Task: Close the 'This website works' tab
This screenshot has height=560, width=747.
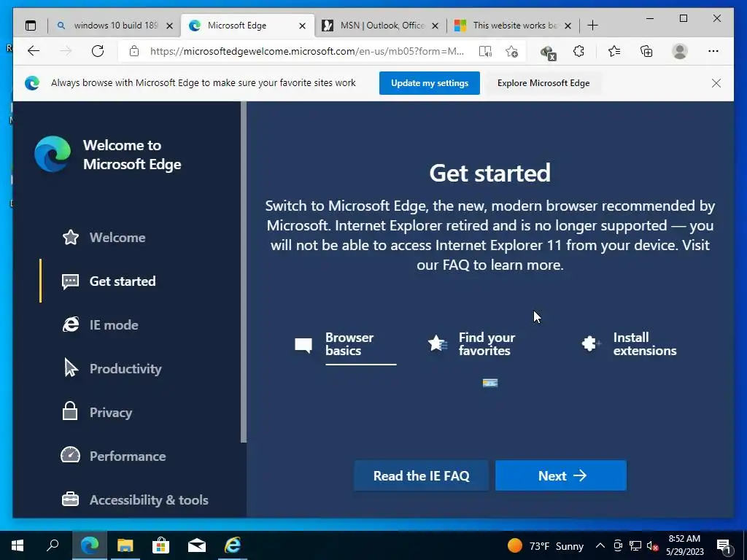Action: [x=568, y=26]
